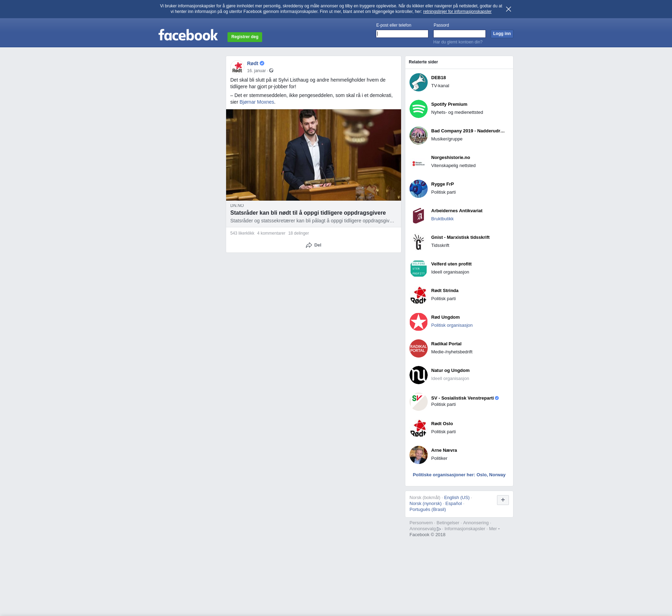Open the article photo of speaker at podium
Image resolution: width=672 pixels, height=616 pixels.
(314, 155)
